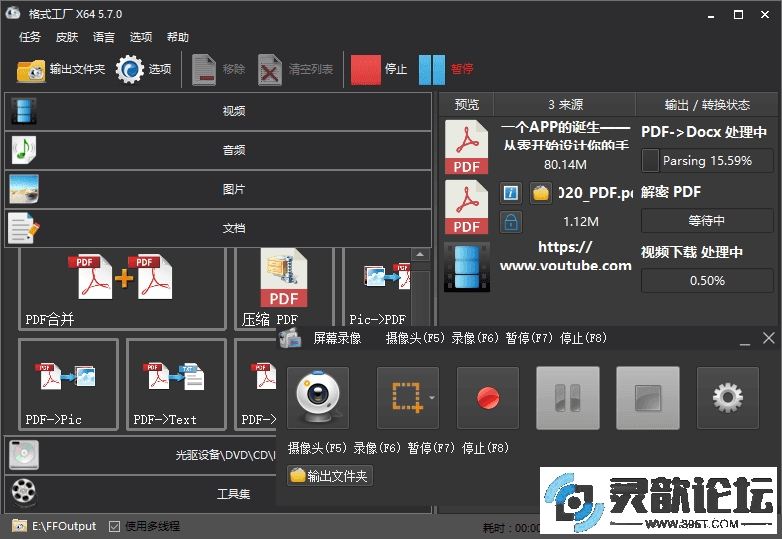Click the 解密 PDF status text
This screenshot has height=539, width=782.
[671, 192]
